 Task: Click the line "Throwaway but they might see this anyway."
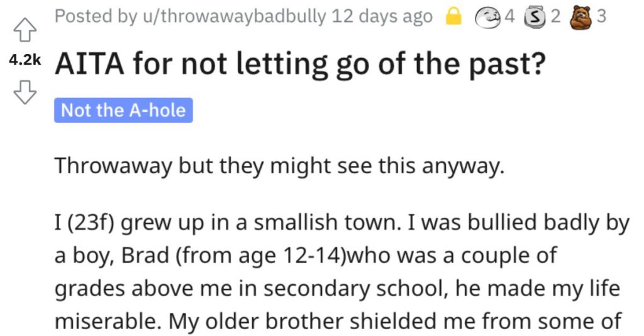279,166
